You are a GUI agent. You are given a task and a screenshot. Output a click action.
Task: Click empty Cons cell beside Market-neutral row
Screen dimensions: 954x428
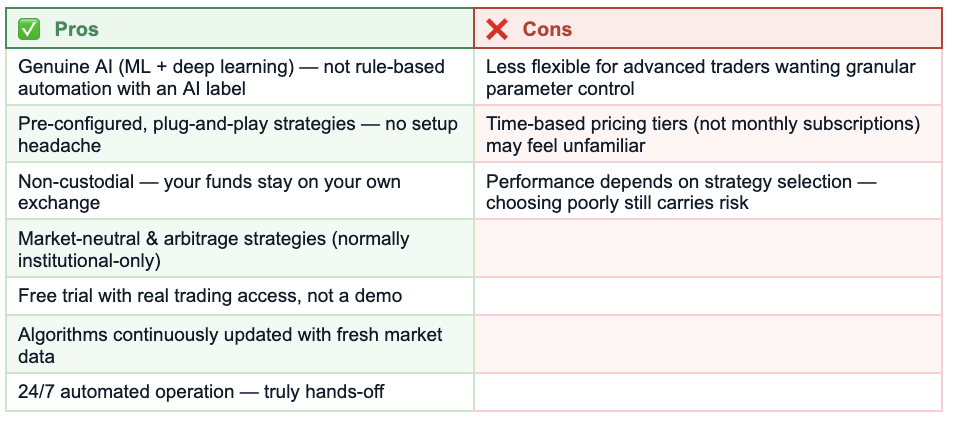coord(708,248)
